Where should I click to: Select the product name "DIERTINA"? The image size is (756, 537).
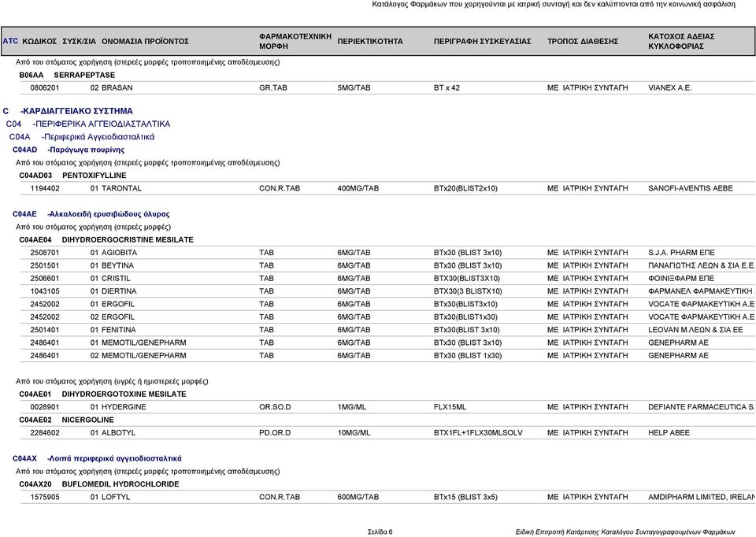119,291
